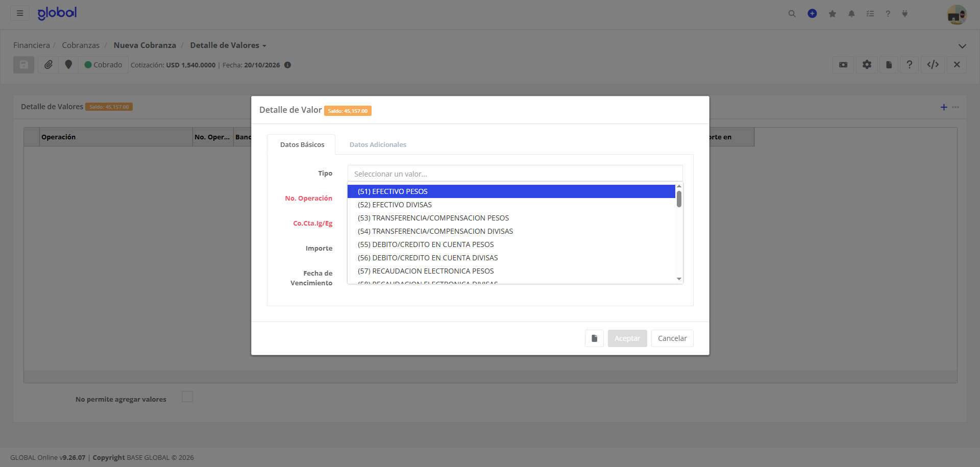Open the hamburger navigation menu
980x467 pixels.
(x=20, y=13)
